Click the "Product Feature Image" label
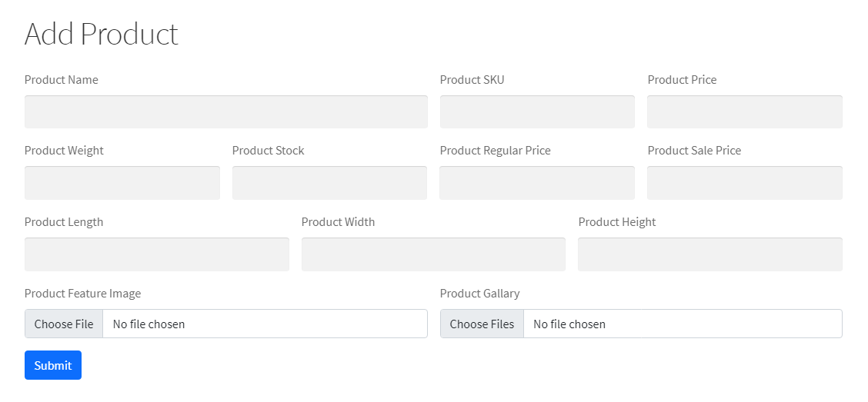 82,294
